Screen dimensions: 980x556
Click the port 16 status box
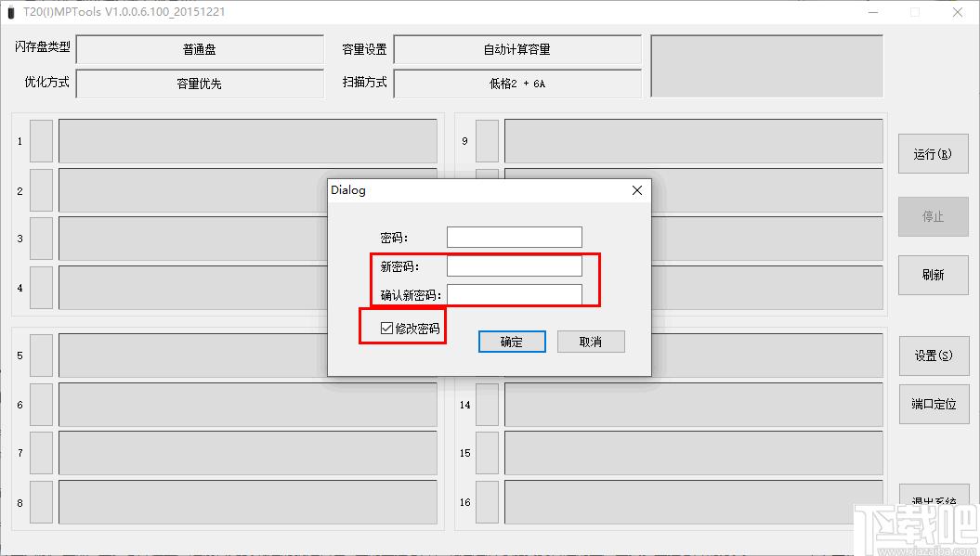pyautogui.click(x=487, y=502)
